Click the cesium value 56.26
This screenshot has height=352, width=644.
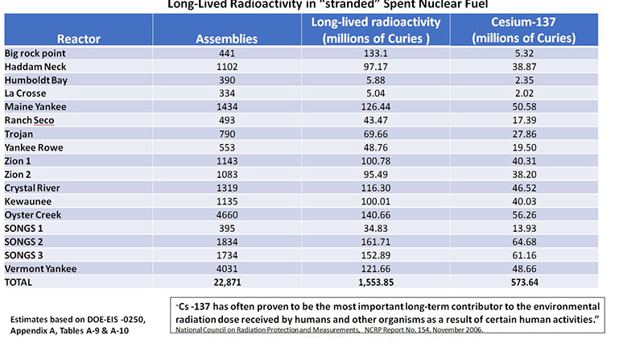(x=525, y=215)
